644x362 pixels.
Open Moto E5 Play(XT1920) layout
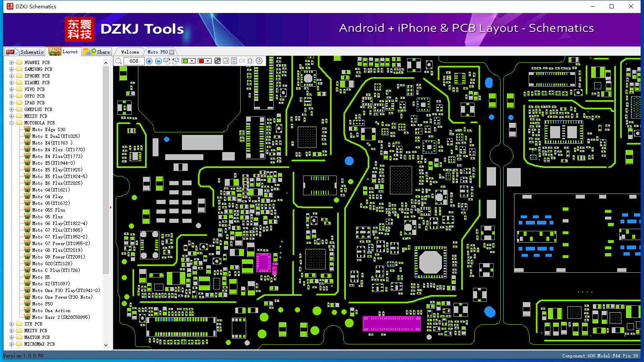coord(57,170)
